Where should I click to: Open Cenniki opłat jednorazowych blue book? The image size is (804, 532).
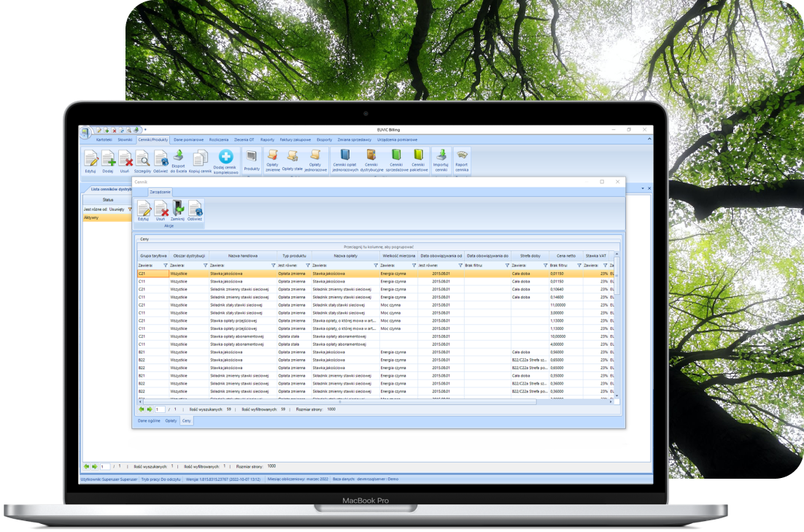(x=345, y=155)
